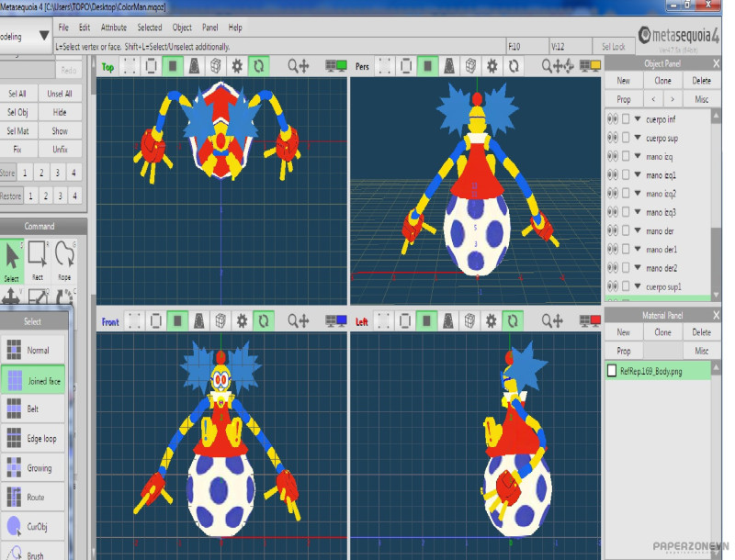This screenshot has height=560, width=735.
Task: Switch to Belt selection mode
Action: (35, 409)
